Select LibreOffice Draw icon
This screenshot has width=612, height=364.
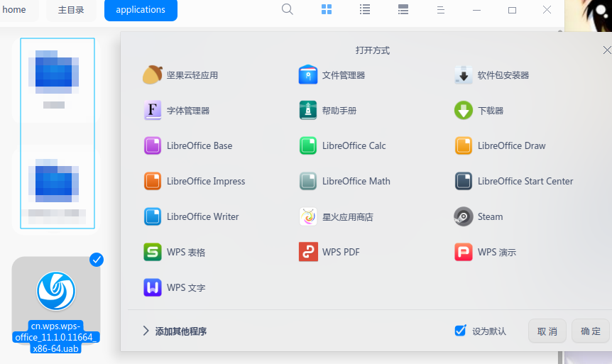coord(464,146)
